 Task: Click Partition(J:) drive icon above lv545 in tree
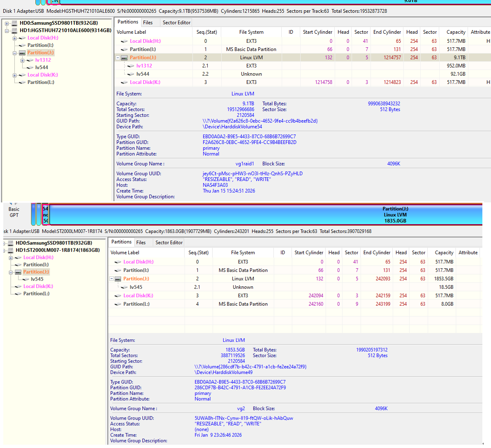18,272
